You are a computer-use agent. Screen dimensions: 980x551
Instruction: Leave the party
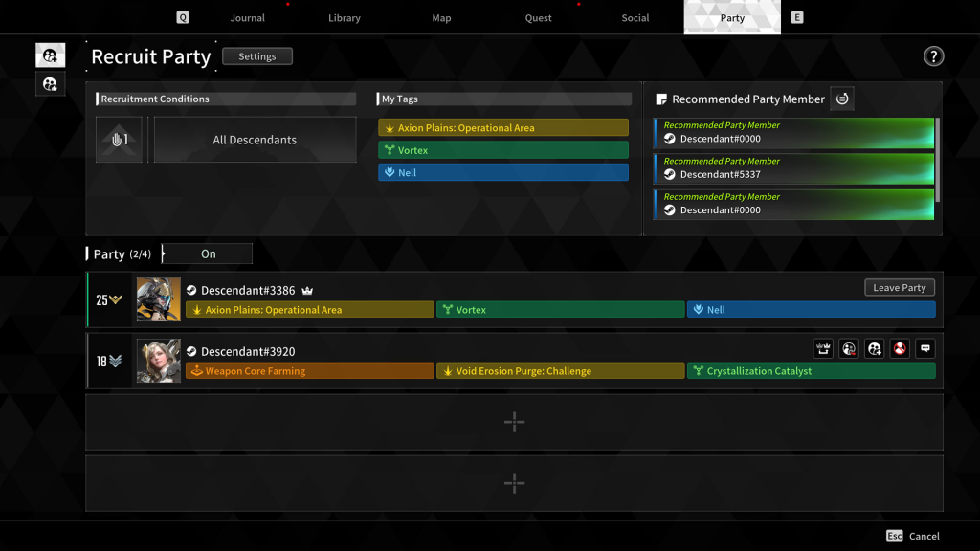click(900, 287)
